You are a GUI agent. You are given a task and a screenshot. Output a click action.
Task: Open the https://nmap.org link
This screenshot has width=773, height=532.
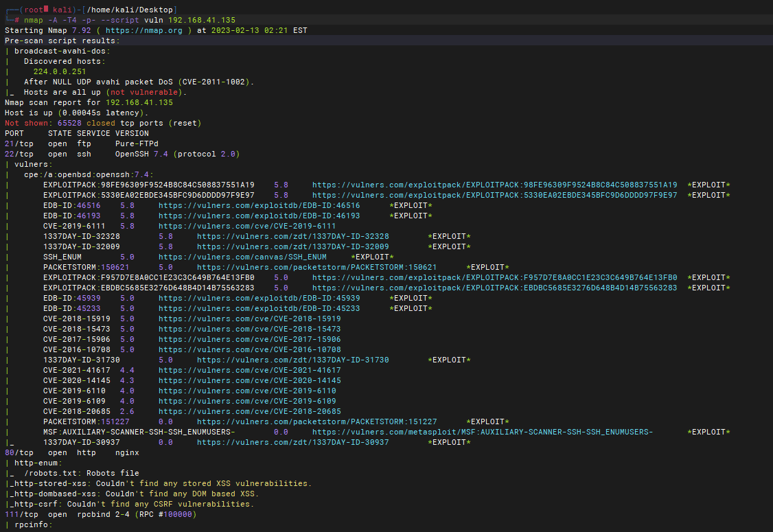click(144, 31)
